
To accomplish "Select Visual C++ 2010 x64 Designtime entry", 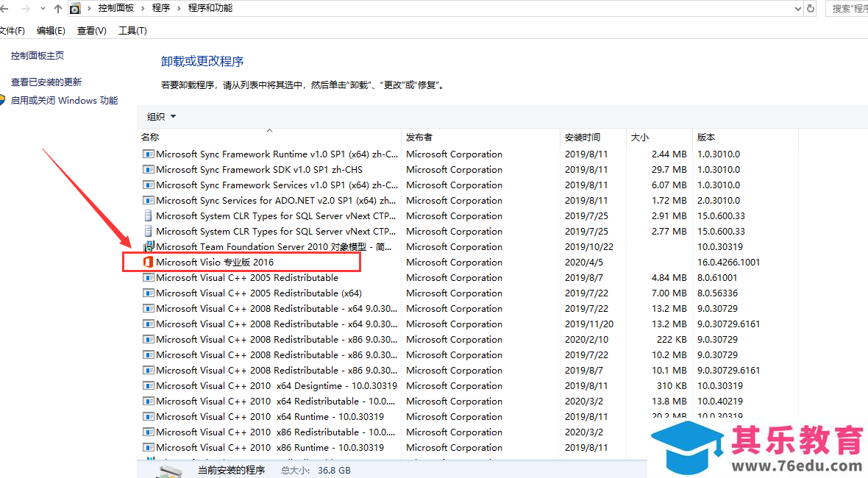I will (x=277, y=385).
